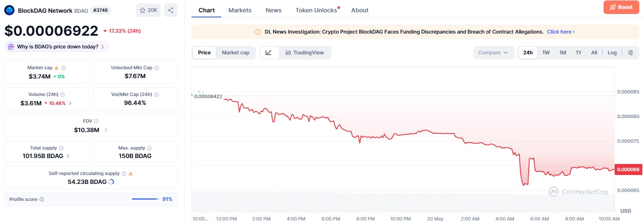Open the Compare dropdown
This screenshot has width=644, height=223.
click(x=493, y=53)
